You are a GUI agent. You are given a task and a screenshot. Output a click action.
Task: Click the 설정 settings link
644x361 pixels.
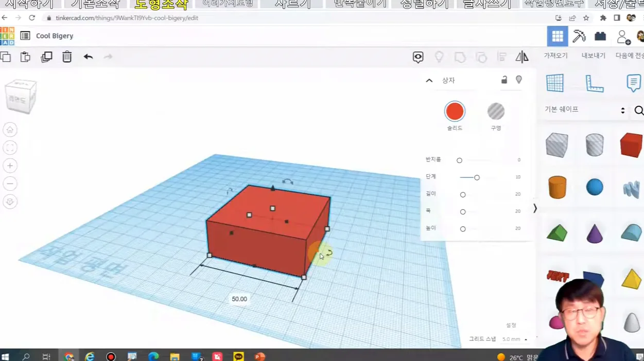point(511,325)
